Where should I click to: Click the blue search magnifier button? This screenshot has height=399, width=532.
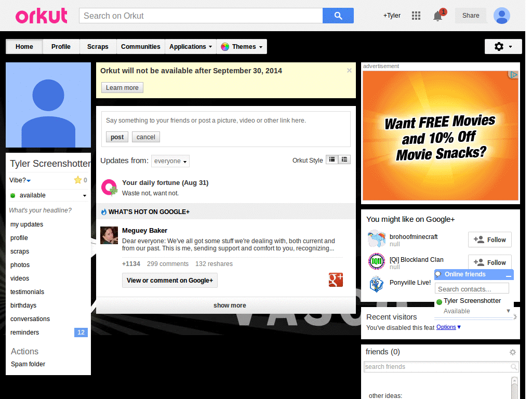338,16
